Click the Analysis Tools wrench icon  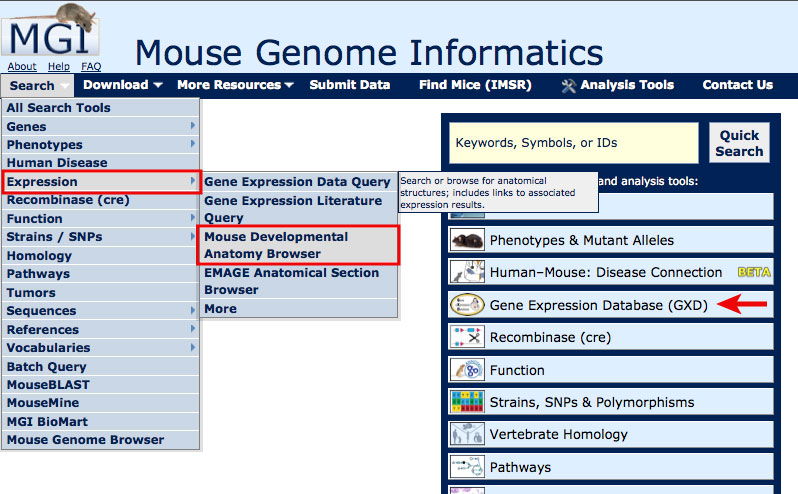coord(569,85)
